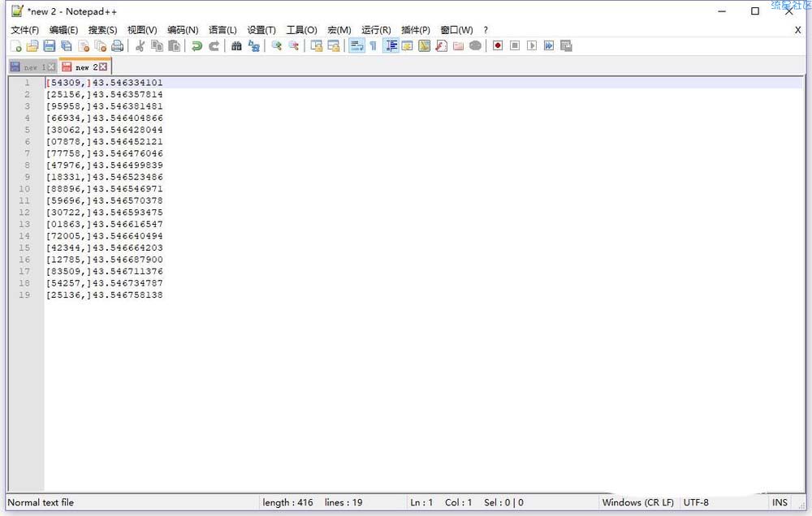Open Find with the binoculars icon
This screenshot has height=516, width=812.
(236, 46)
